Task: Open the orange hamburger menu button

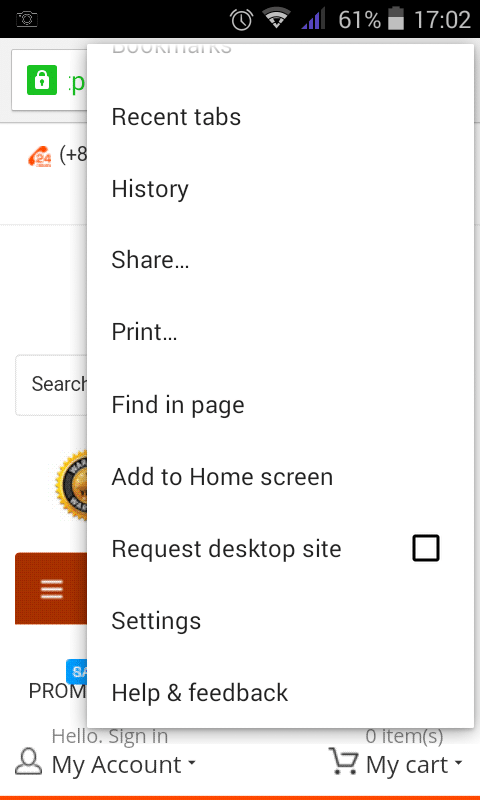Action: click(51, 588)
